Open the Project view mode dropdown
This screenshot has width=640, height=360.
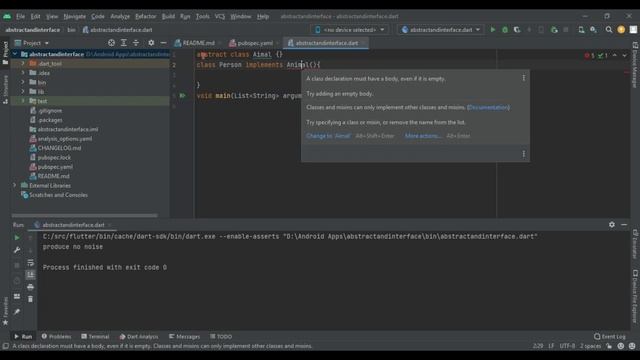32,43
